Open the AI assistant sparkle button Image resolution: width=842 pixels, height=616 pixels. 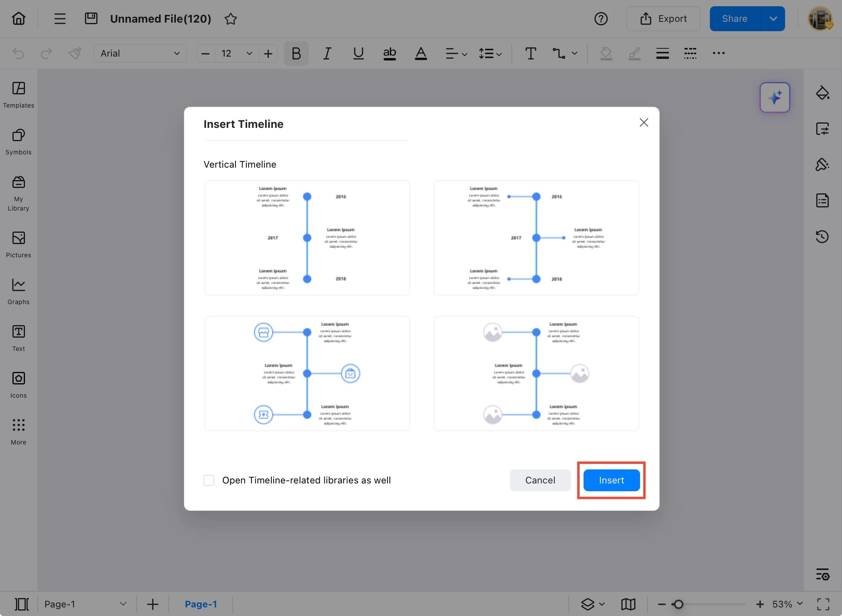pos(775,97)
